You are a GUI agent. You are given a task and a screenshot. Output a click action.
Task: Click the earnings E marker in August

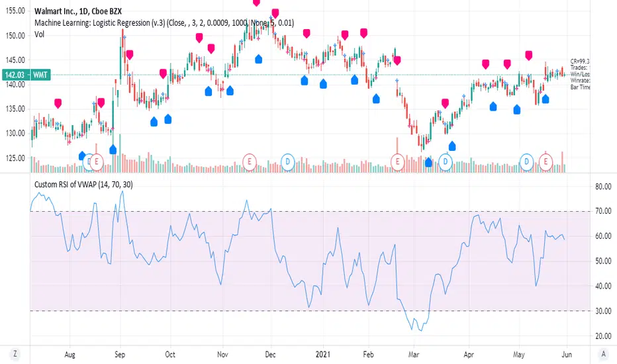click(x=97, y=161)
